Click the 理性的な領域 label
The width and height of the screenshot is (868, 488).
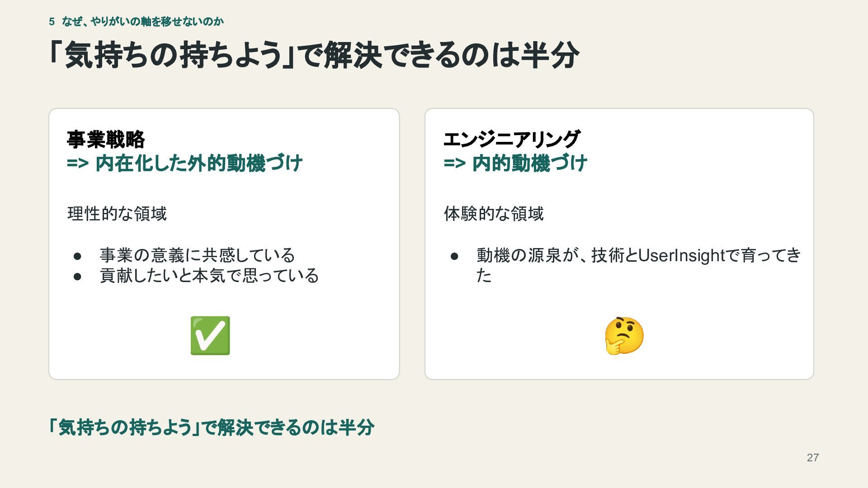tap(117, 213)
